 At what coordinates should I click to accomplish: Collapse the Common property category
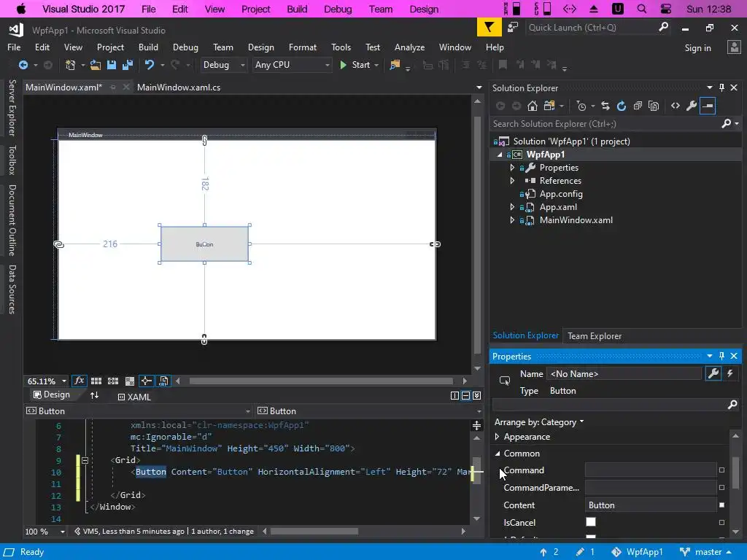pyautogui.click(x=498, y=454)
